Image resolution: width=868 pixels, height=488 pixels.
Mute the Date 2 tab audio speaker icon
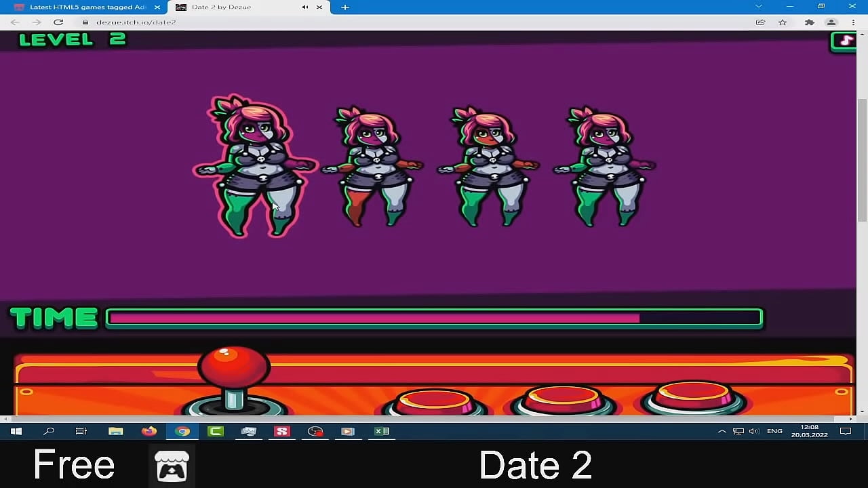tap(304, 7)
